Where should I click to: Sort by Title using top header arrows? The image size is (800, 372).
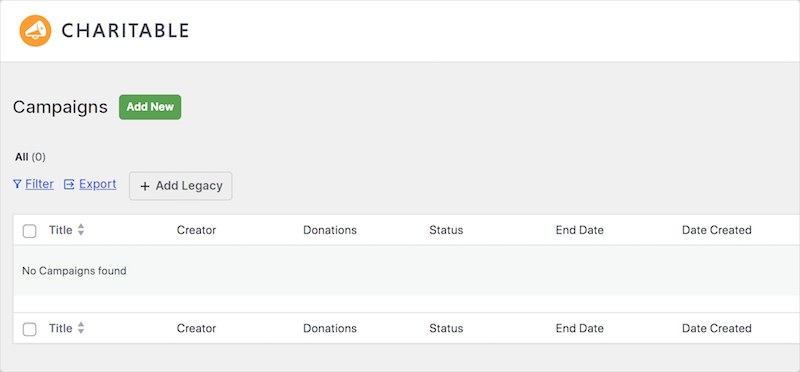[x=81, y=230]
